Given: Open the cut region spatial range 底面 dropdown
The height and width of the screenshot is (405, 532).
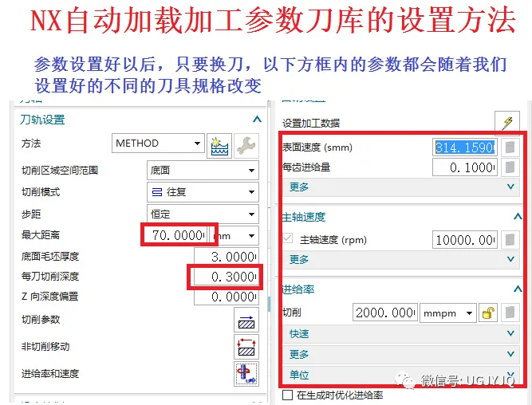Looking at the screenshot, I should [203, 171].
